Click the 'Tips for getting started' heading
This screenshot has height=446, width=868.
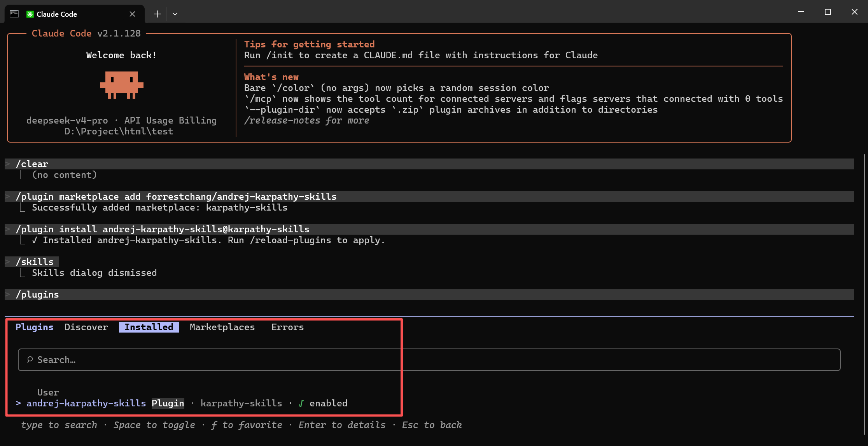[x=310, y=44]
